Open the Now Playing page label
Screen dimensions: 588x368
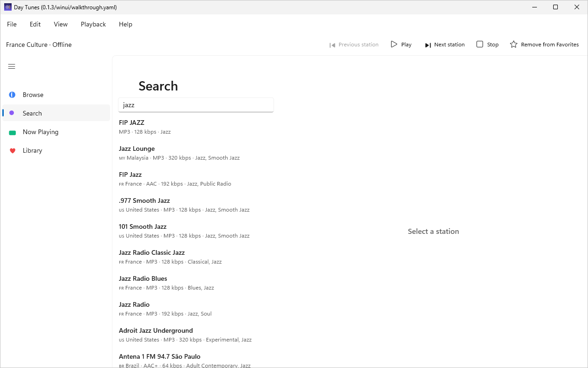40,132
